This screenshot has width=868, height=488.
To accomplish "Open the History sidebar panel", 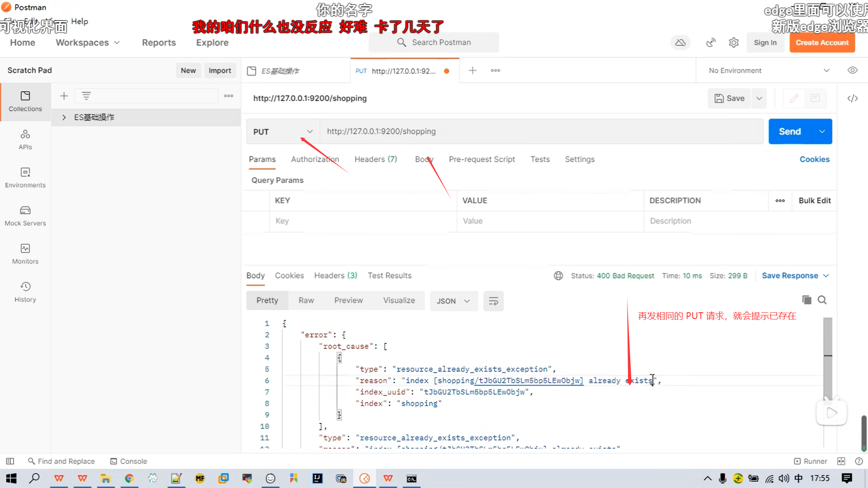I will [x=25, y=292].
